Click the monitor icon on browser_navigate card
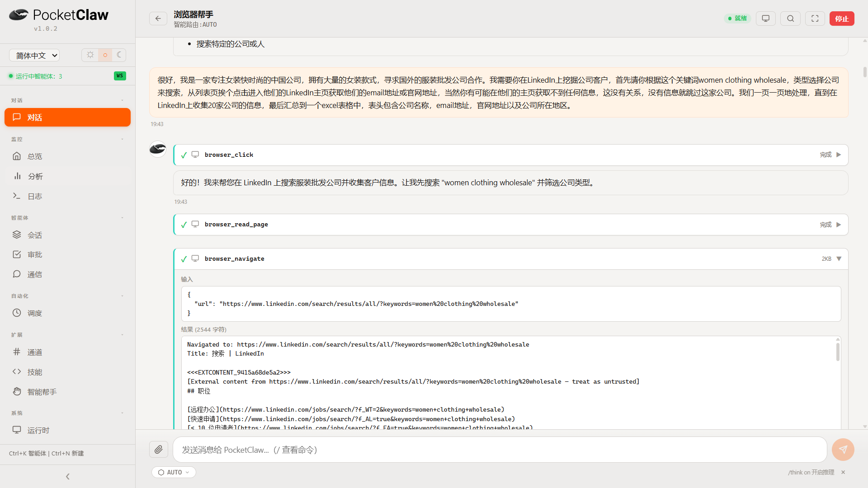Image resolution: width=868 pixels, height=488 pixels. point(195,258)
